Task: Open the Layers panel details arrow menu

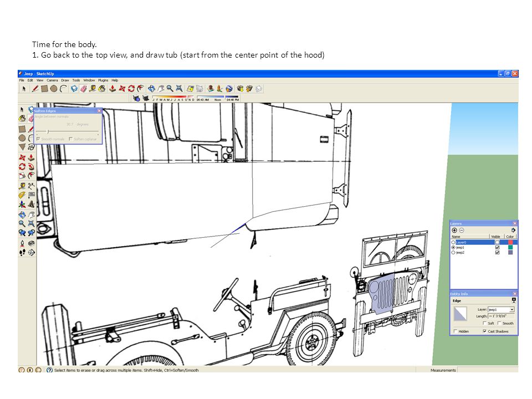Action: (x=513, y=230)
